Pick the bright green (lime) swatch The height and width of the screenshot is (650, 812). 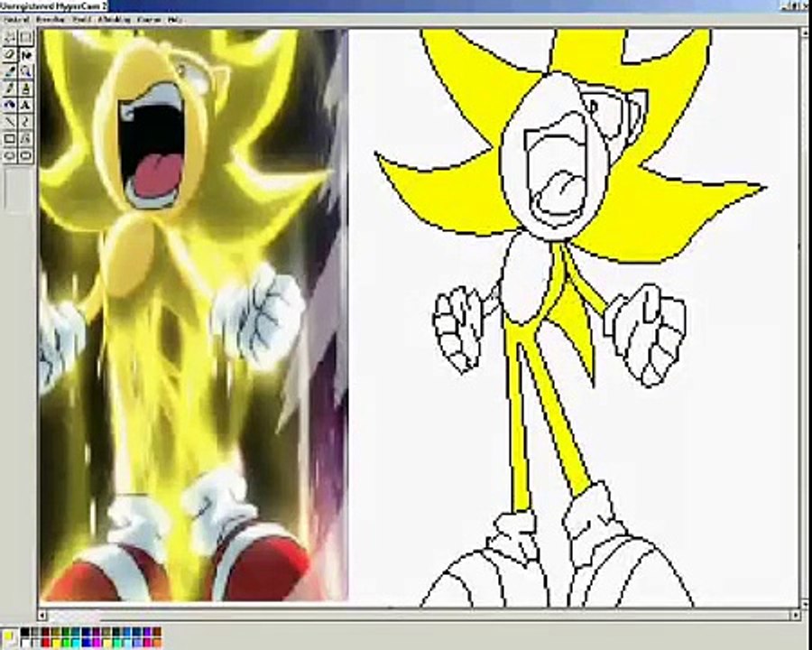[66, 642]
